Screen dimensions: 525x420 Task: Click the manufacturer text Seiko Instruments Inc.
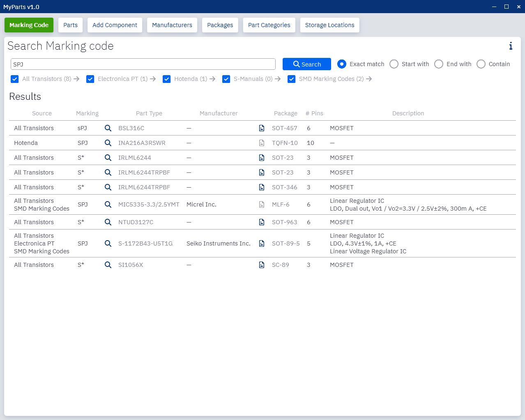point(219,243)
